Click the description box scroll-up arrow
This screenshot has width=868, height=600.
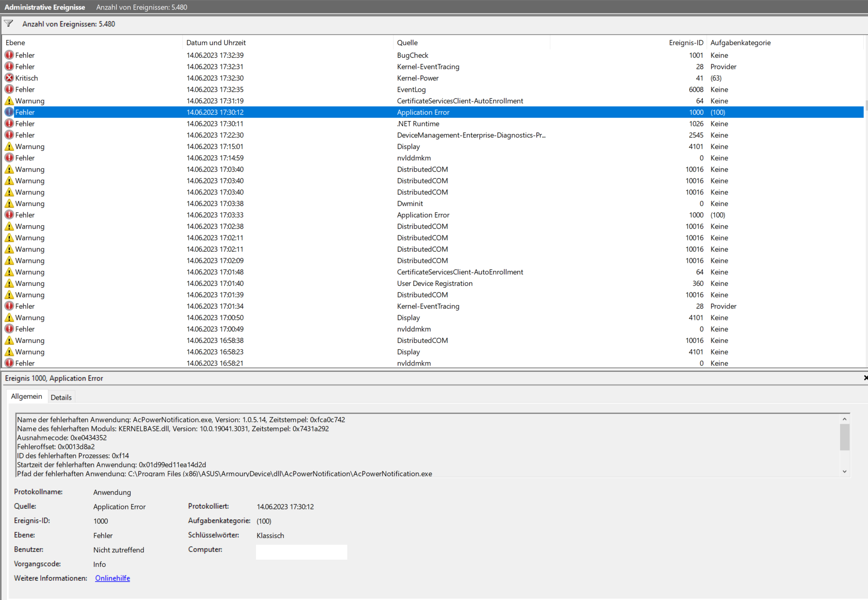(x=844, y=419)
